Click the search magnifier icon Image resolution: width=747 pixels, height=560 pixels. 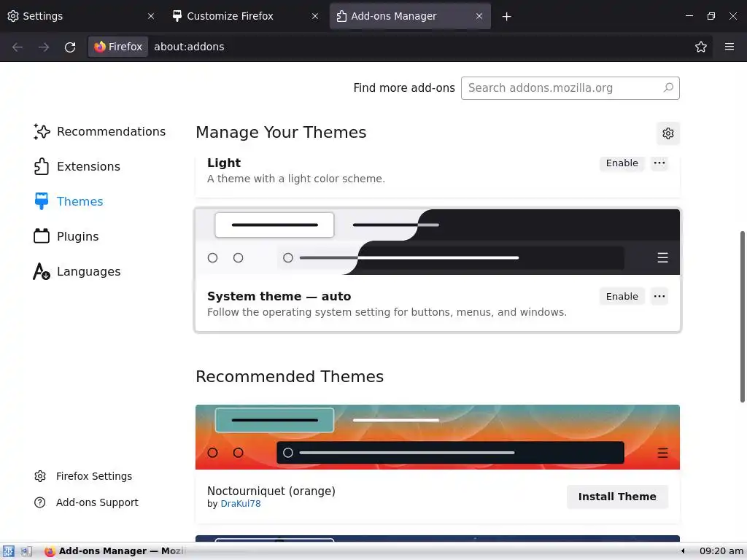pos(668,87)
